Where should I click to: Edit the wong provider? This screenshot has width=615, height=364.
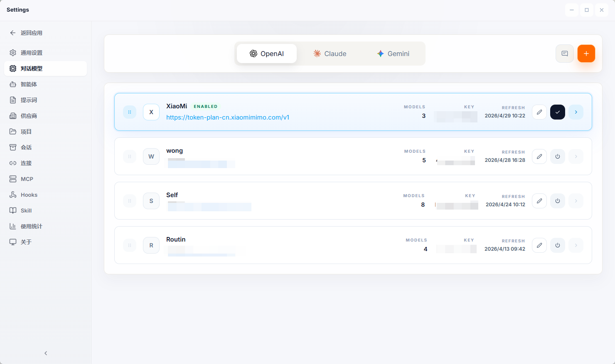[539, 156]
